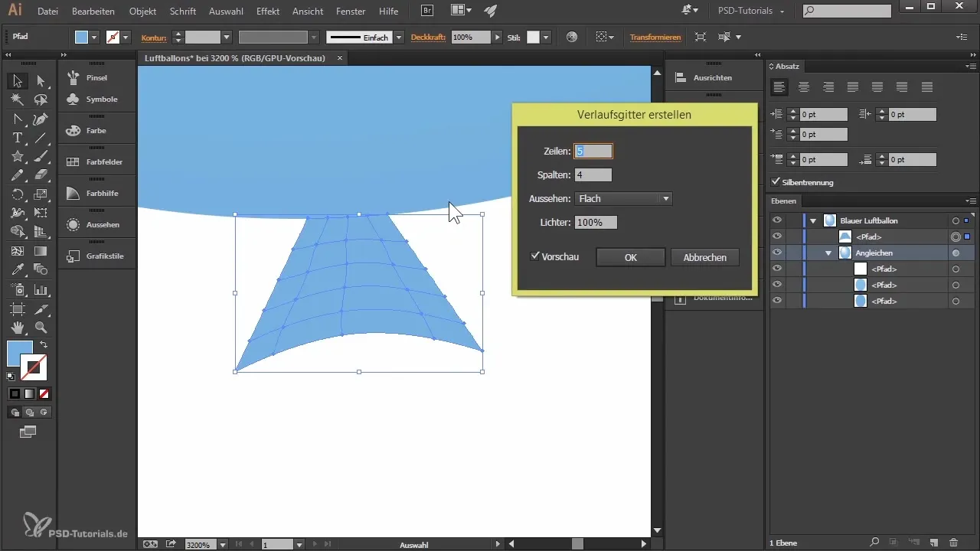Swap fill and stroke colors arrow
Screen dimensions: 980x551
[x=43, y=345]
